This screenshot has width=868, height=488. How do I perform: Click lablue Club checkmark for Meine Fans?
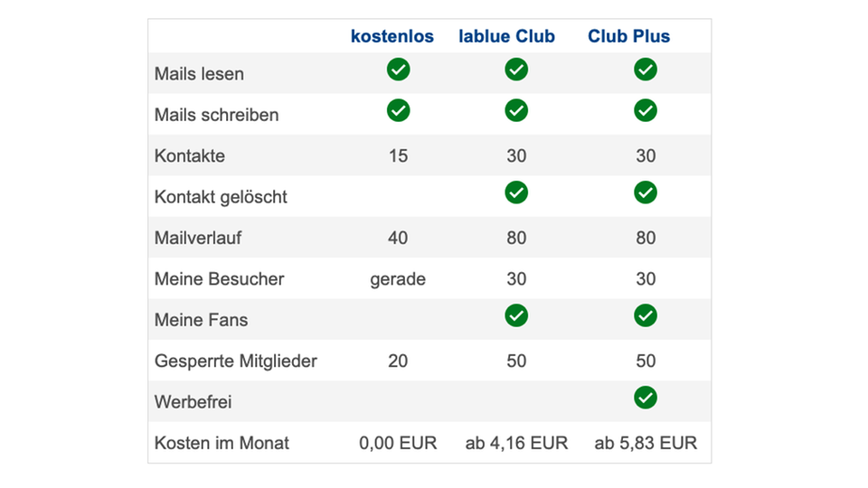(x=516, y=315)
